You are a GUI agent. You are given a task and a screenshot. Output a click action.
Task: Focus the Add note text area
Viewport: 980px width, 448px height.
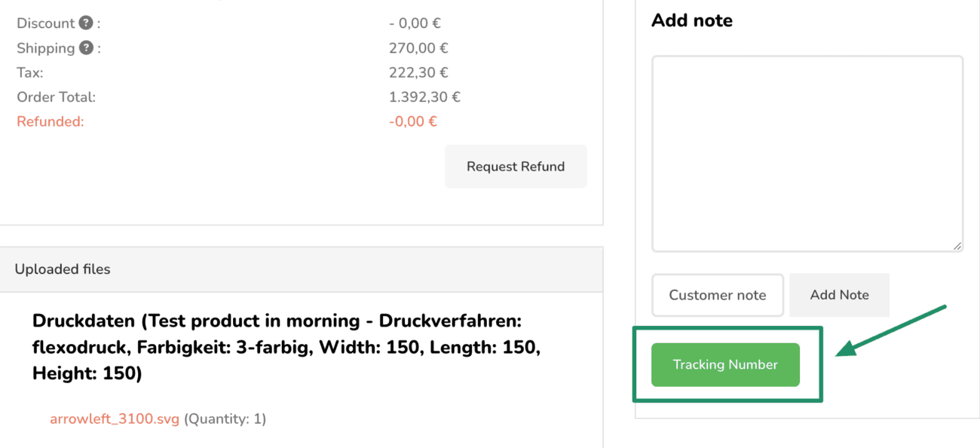coord(807,154)
